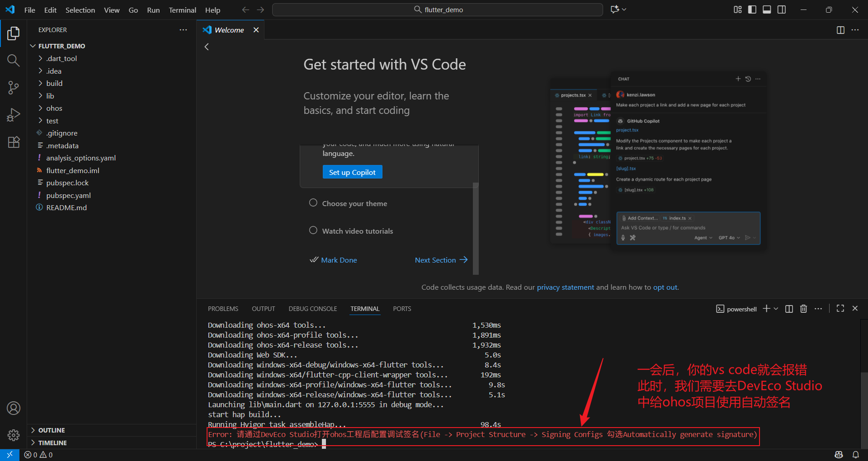Click the terminal scrollbar
The image size is (868, 461).
864,410
